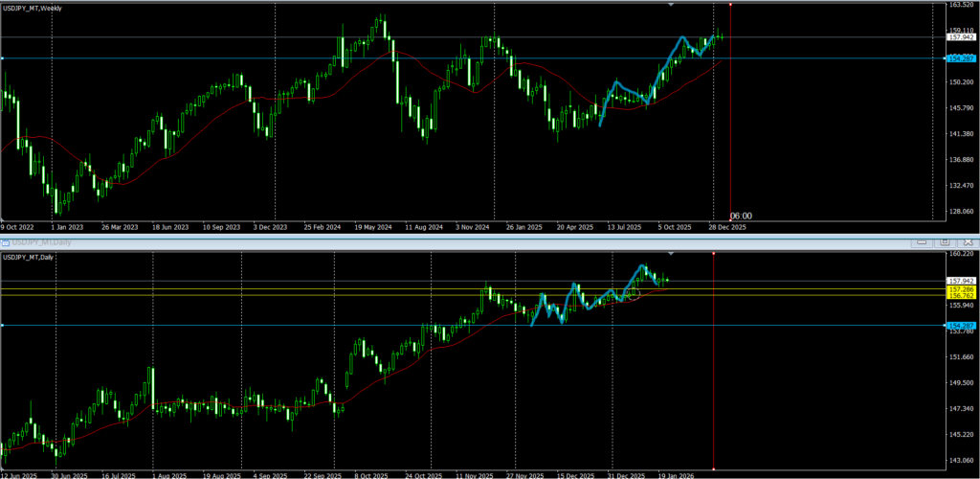This screenshot has width=980, height=479.
Task: Click the 28 Dec 2025 date on weekly time axis
Action: pyautogui.click(x=725, y=228)
